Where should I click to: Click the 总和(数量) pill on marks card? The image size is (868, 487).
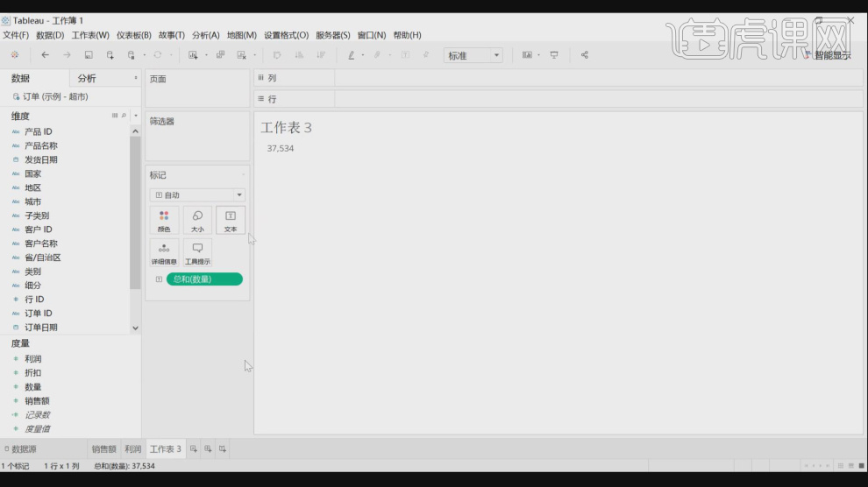pyautogui.click(x=204, y=279)
